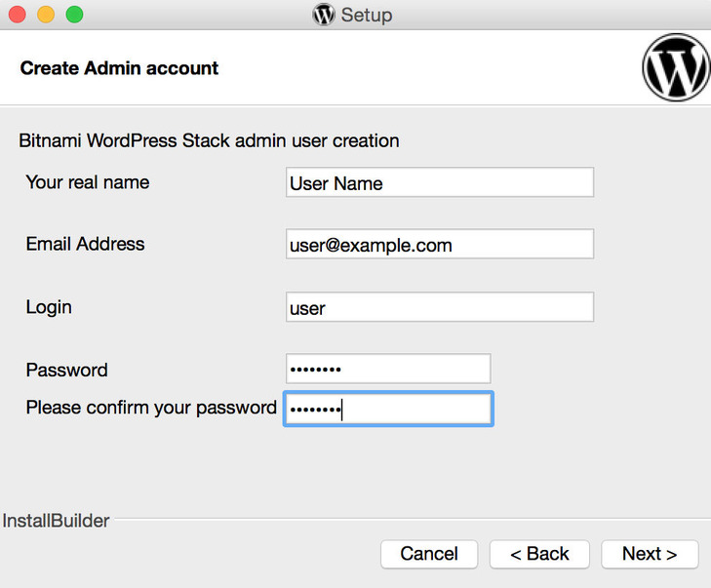Click the 'Password' label
The height and width of the screenshot is (588, 711).
pos(66,370)
